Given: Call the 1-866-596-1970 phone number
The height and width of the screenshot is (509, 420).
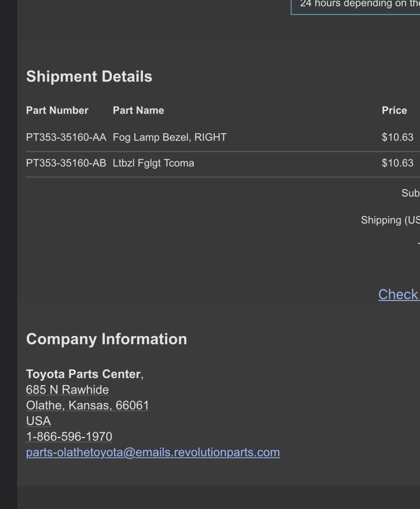Looking at the screenshot, I should pos(69,437).
